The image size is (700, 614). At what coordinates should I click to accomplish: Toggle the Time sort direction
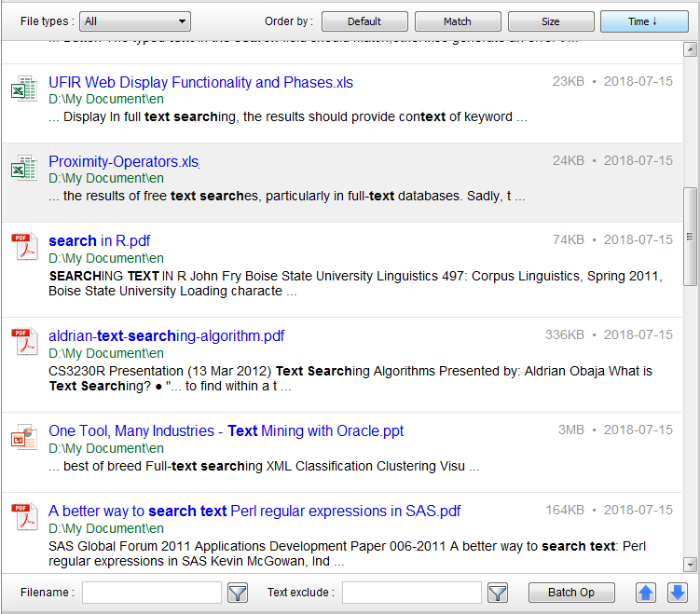(x=644, y=21)
